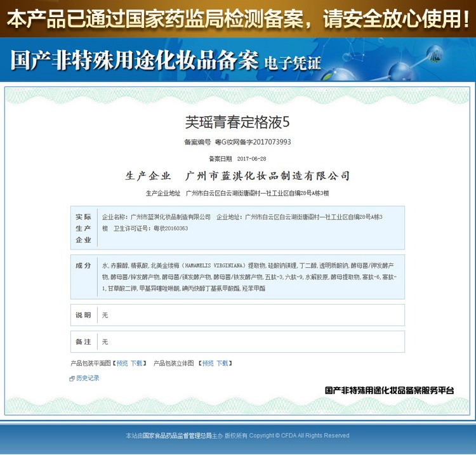
Task: Select the 实际生产企业 row label
Action: (x=83, y=228)
